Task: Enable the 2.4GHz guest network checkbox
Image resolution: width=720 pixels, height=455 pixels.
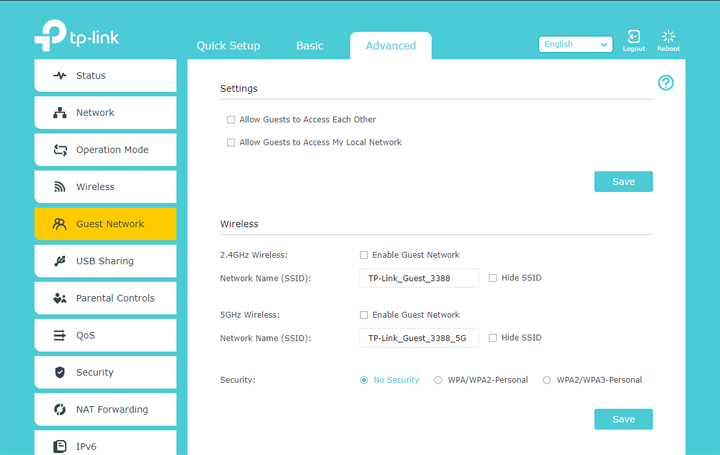Action: (x=364, y=255)
